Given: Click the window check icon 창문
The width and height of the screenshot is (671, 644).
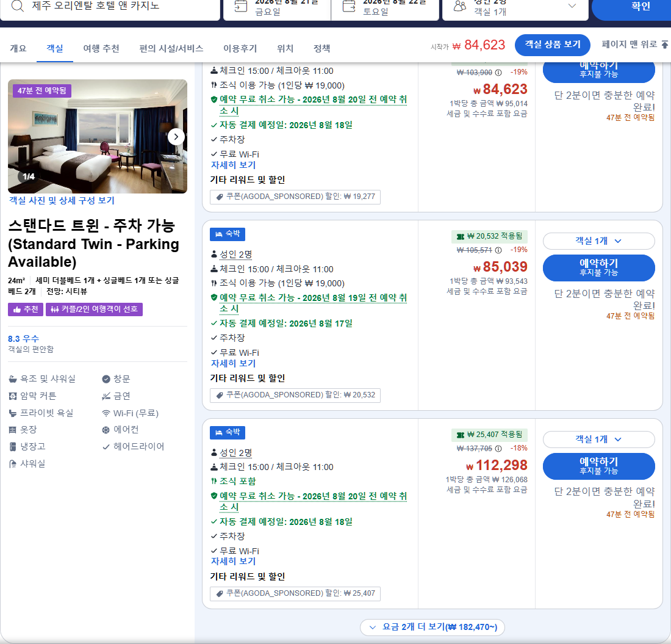Looking at the screenshot, I should pyautogui.click(x=106, y=379).
